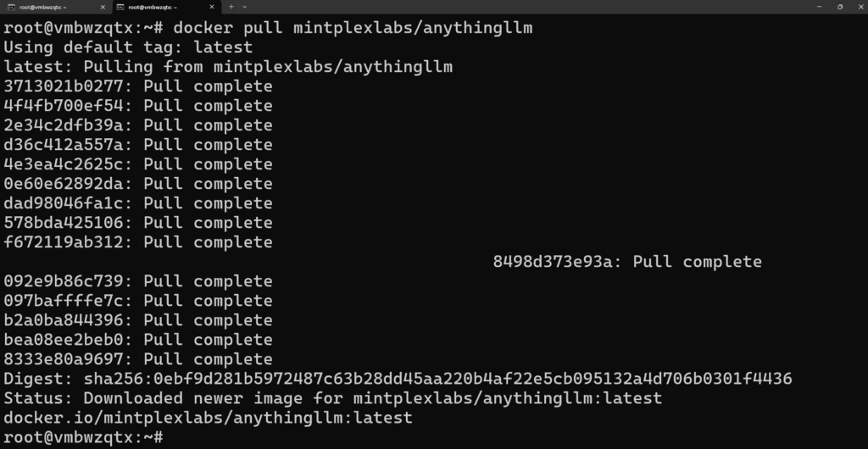Screen dimensions: 868x449
Task: Open the new tab profile dropdown
Action: point(245,7)
